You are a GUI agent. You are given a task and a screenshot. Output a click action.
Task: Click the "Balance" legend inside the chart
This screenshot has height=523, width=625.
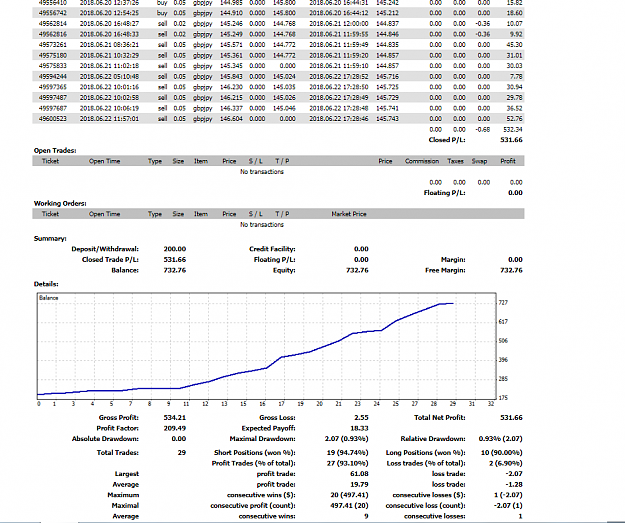[49, 298]
